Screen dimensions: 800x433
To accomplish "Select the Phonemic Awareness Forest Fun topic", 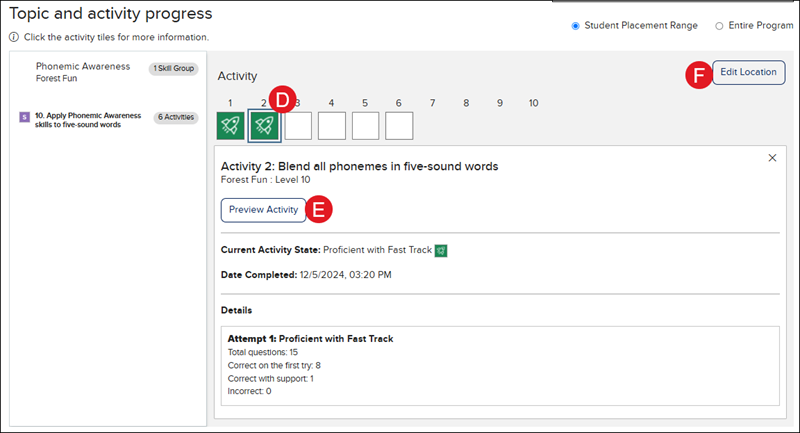I will point(83,71).
